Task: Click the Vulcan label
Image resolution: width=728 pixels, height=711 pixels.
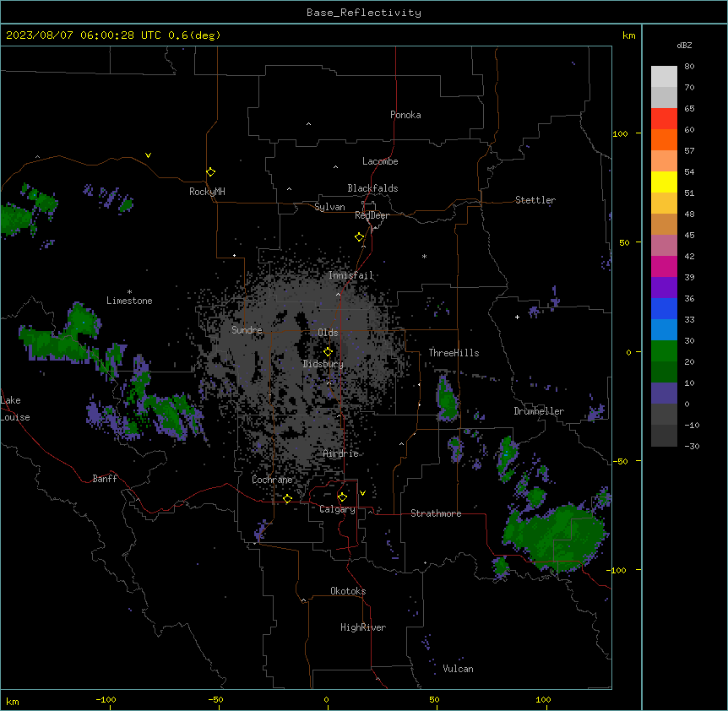Action: click(x=459, y=669)
